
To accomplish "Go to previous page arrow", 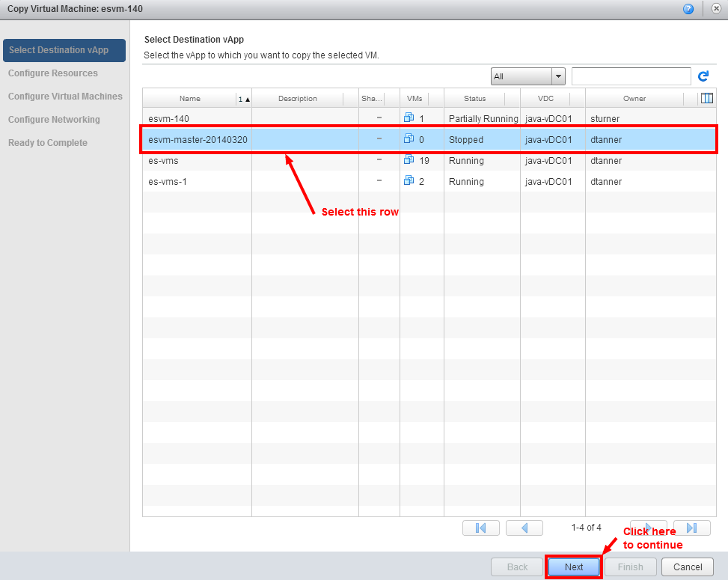I will (x=524, y=528).
